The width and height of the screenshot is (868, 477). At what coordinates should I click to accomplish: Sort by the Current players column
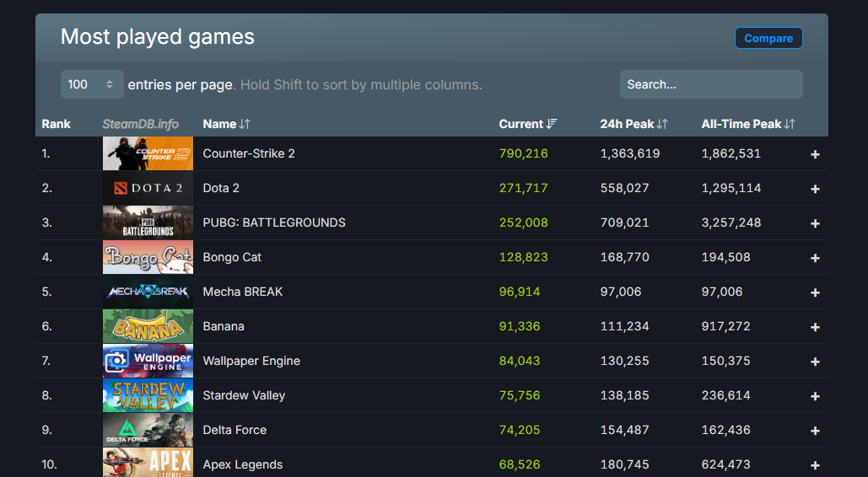527,124
